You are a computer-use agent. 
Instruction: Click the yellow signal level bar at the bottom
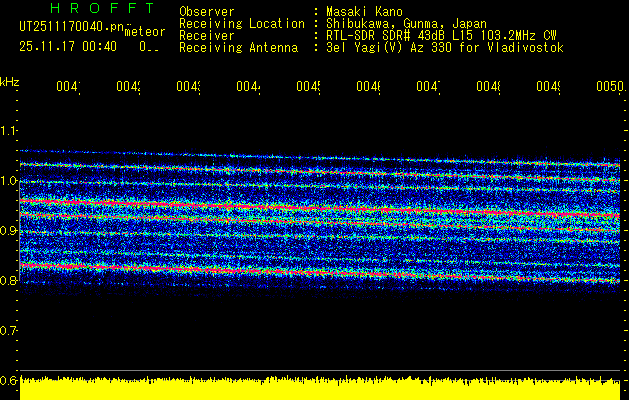click(320, 390)
